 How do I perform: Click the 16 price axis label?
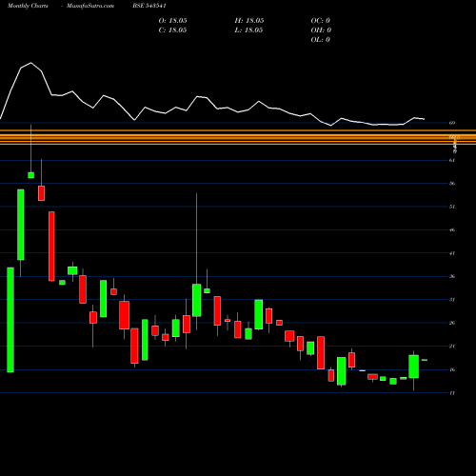[x=452, y=369]
